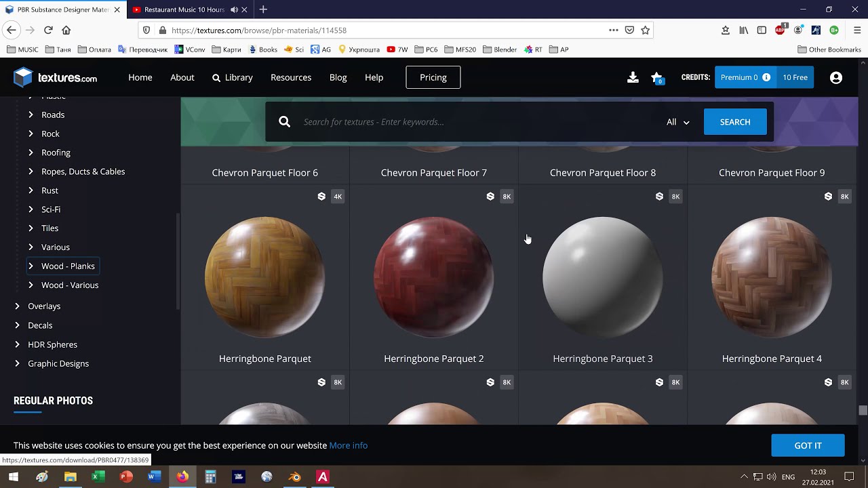Go back with the browser back arrow
The image size is (868, 488).
(11, 30)
